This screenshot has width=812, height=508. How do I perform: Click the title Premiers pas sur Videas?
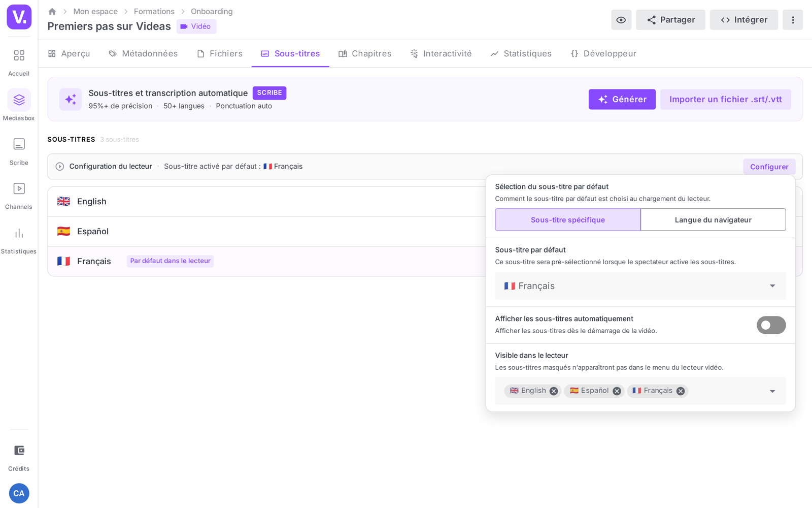click(x=109, y=26)
